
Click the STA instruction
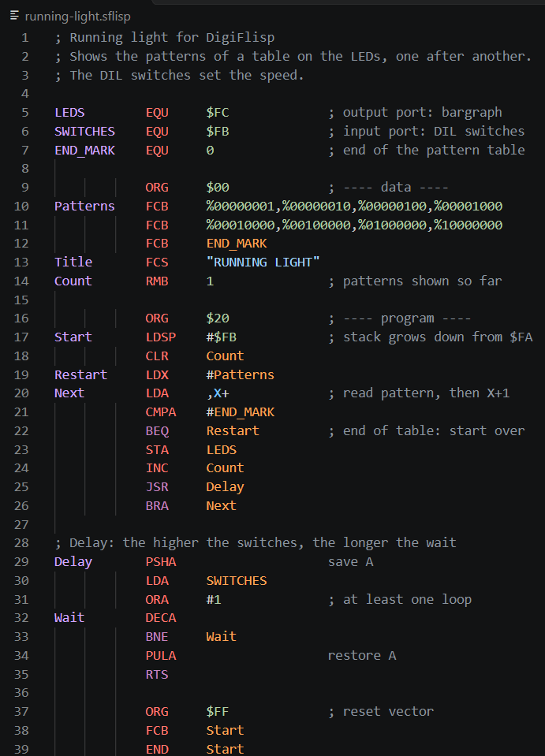click(157, 449)
